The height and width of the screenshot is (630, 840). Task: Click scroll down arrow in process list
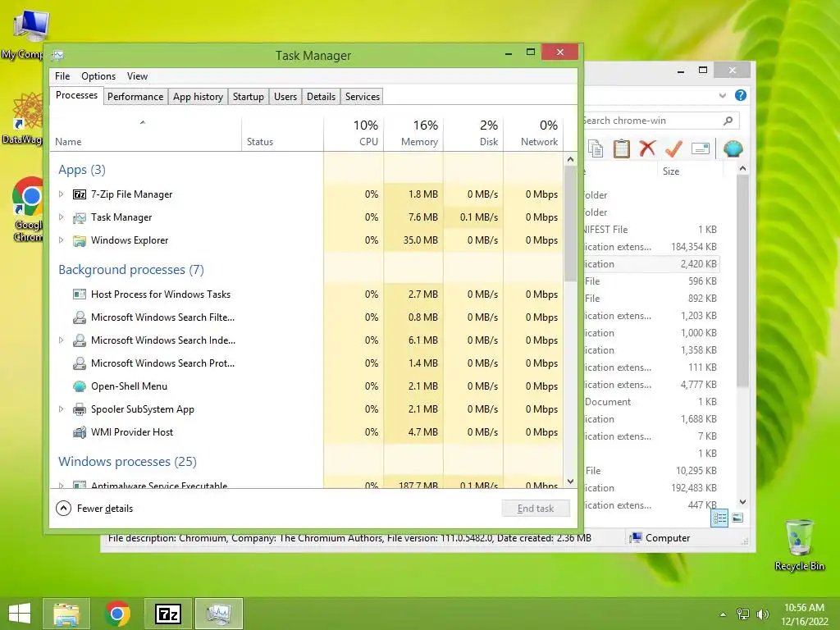coord(571,481)
